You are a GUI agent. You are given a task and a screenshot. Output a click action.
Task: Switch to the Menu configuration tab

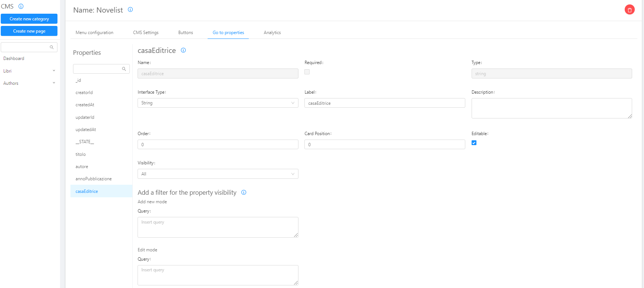[x=95, y=33]
